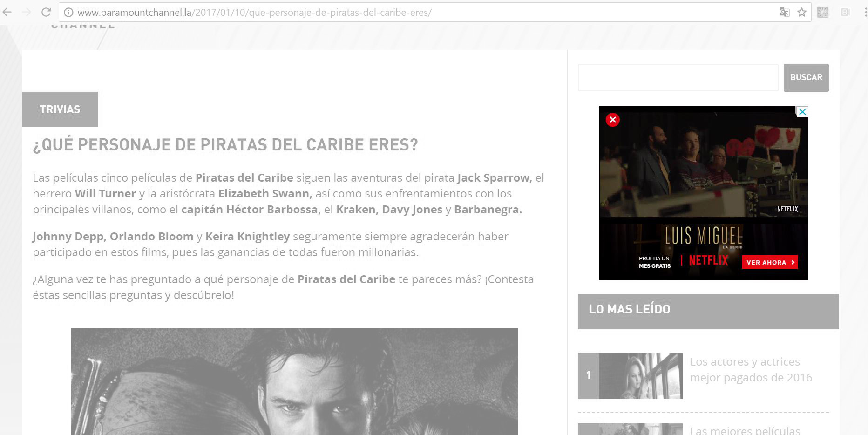This screenshot has width=868, height=435.
Task: Click the square patterned extension icon
Action: (823, 13)
